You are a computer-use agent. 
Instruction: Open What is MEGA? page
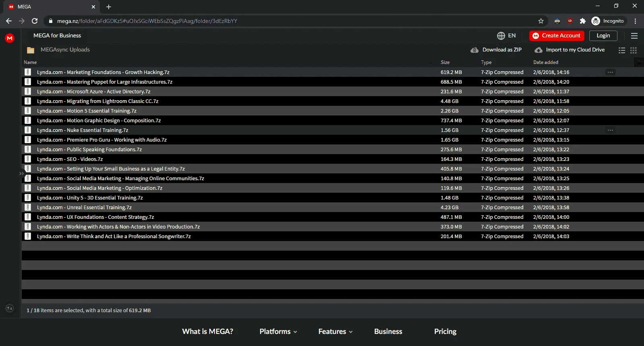tap(208, 332)
